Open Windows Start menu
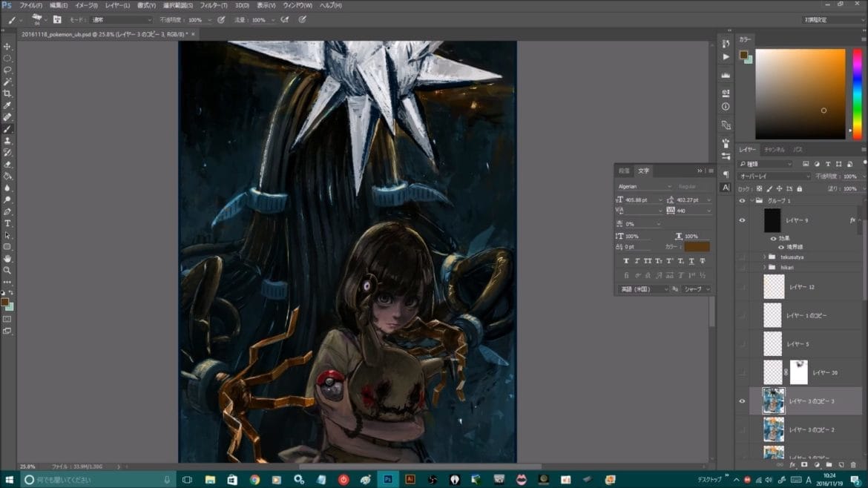 pyautogui.click(x=9, y=480)
